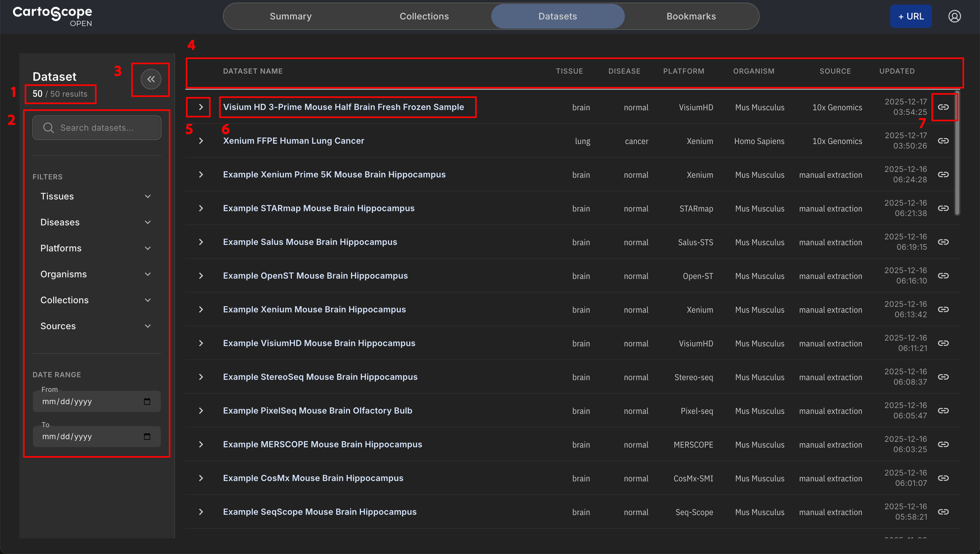Expand row for Visium HD 3-Prime Mouse Half Brain

point(201,107)
